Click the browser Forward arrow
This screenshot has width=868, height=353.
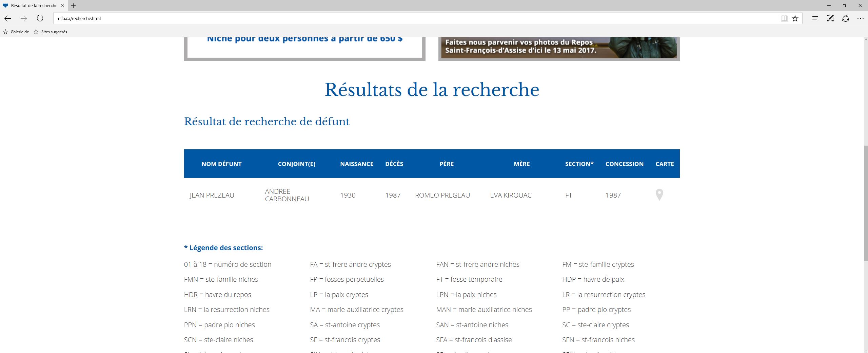coord(24,18)
